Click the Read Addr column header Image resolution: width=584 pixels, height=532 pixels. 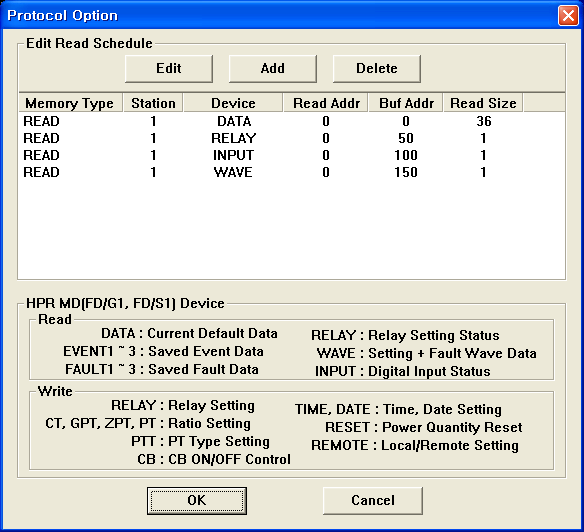(326, 103)
